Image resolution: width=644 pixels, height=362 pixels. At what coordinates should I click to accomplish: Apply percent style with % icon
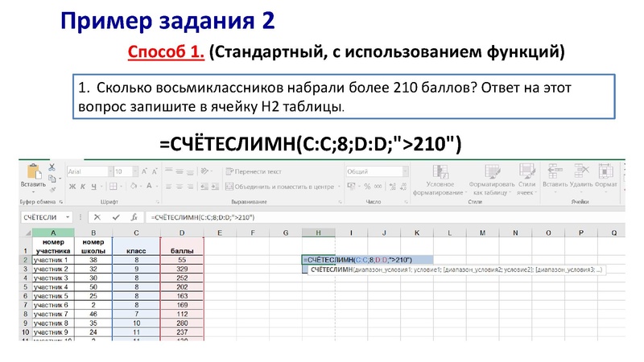[367, 187]
